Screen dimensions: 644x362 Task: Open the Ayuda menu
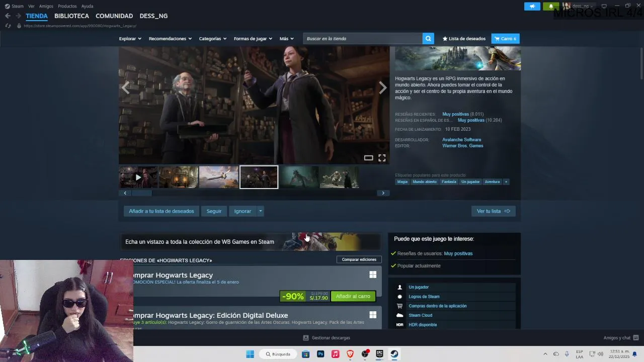tap(88, 6)
